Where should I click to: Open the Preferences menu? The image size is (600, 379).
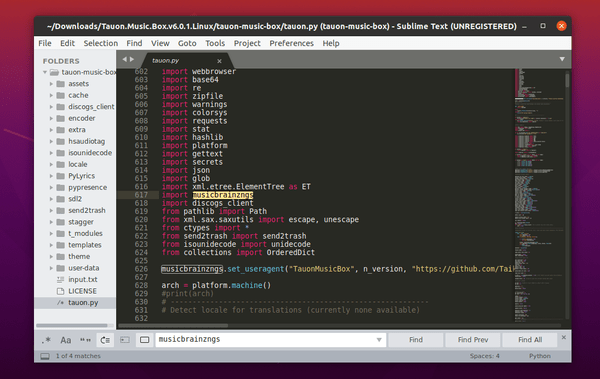click(291, 43)
